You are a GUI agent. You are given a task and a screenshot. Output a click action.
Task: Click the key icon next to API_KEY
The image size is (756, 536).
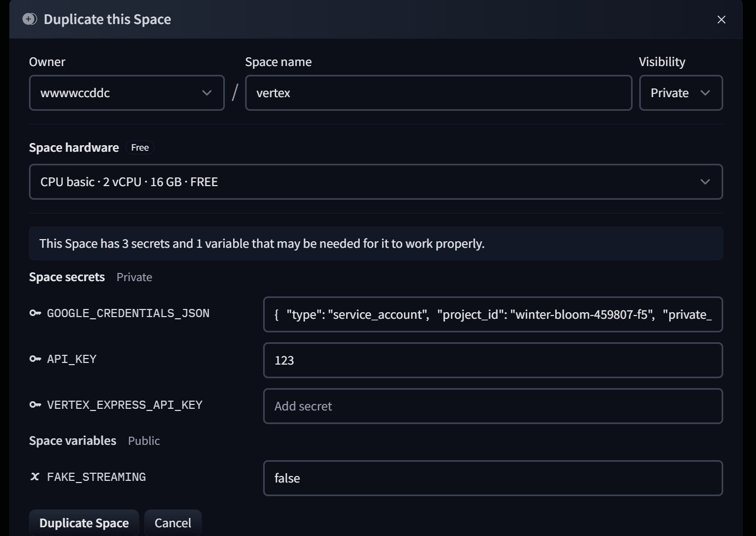pos(35,359)
